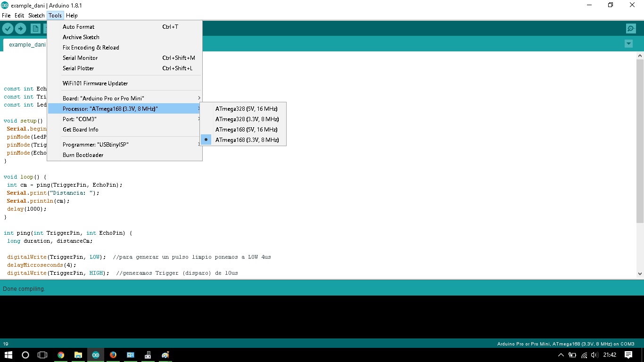Close the open Tools menu

pos(55,16)
